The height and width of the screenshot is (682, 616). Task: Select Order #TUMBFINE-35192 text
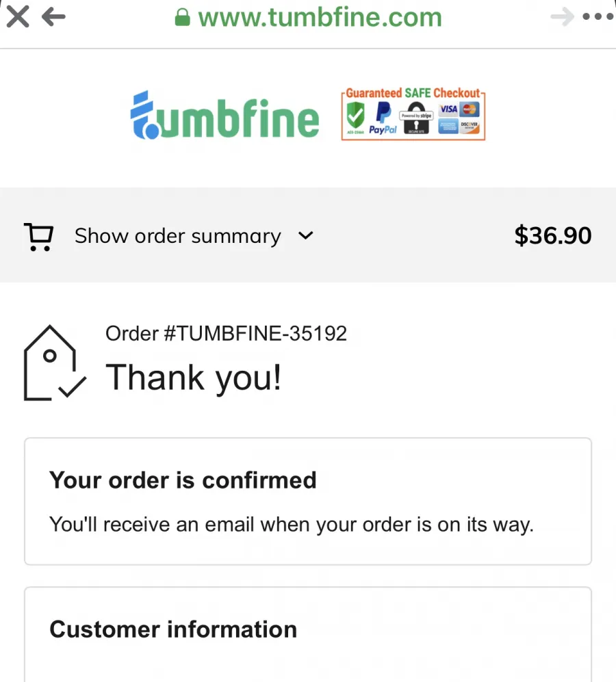point(226,334)
